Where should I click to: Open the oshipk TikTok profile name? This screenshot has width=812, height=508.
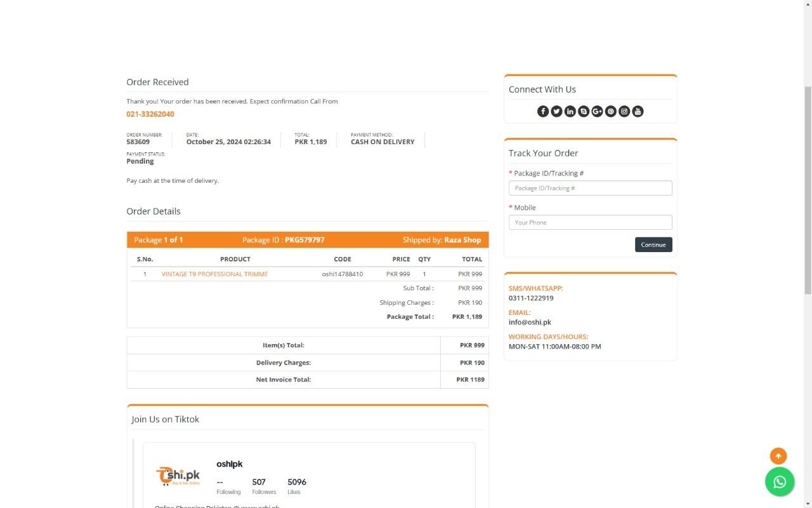point(230,464)
